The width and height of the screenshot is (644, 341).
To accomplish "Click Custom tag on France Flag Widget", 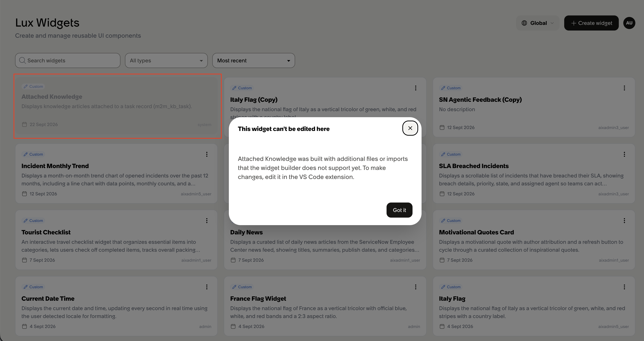I will 242,287.
